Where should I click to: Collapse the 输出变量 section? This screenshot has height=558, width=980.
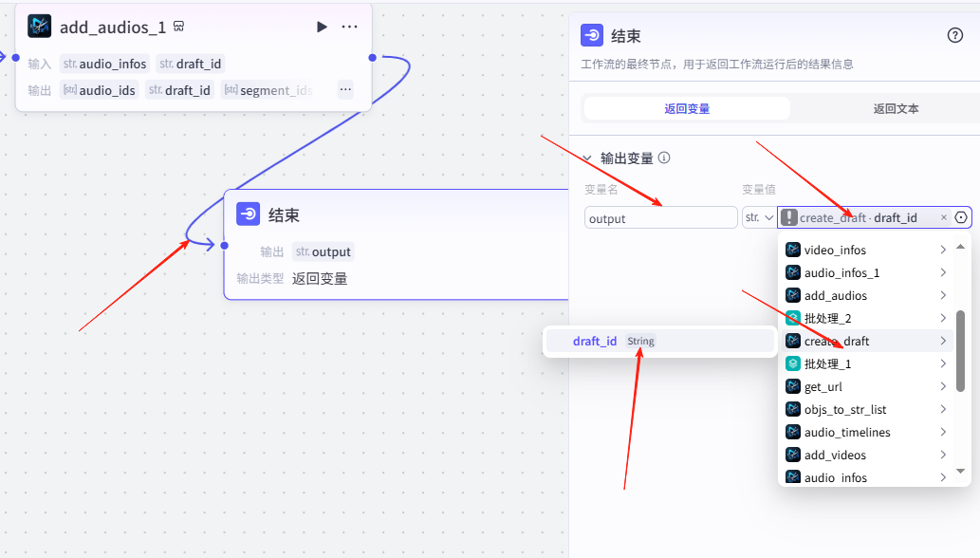587,158
